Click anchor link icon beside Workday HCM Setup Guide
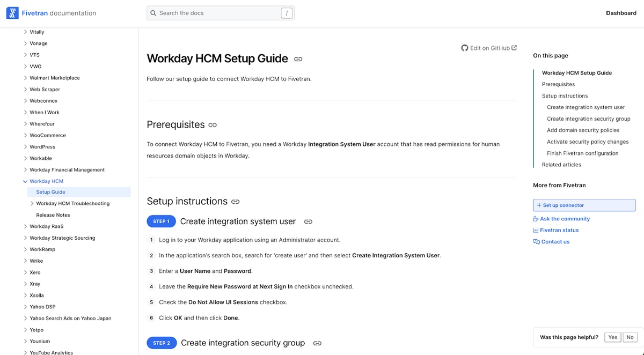The height and width of the screenshot is (355, 644). click(298, 59)
